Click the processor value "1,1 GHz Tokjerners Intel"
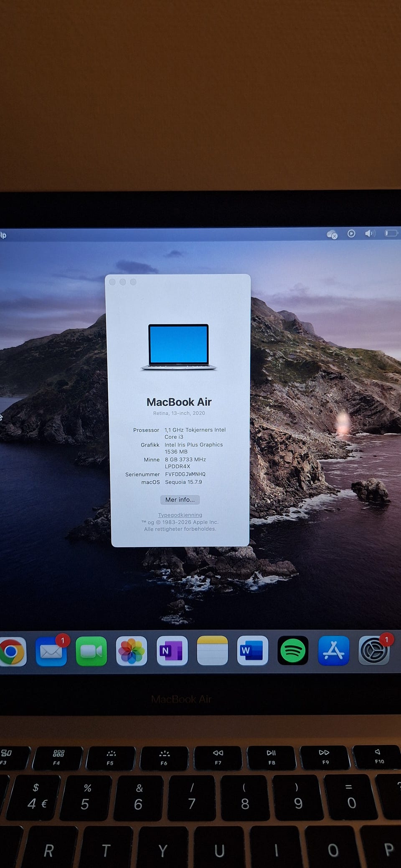 pos(195,430)
